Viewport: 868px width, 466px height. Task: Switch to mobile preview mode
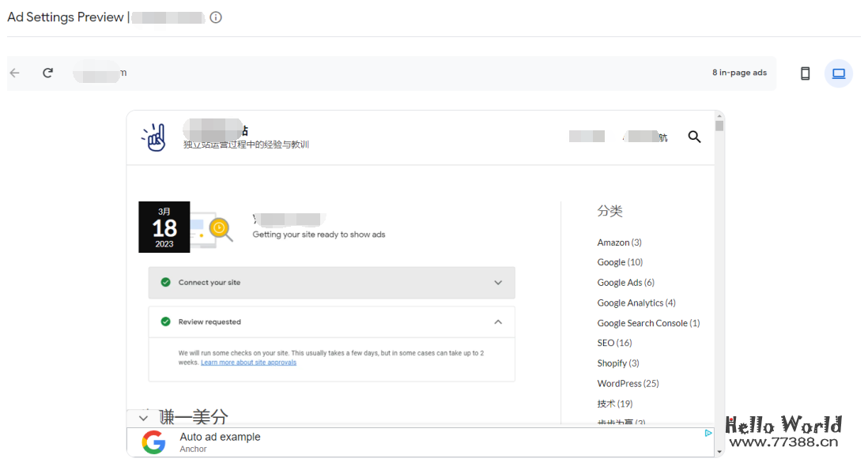(x=805, y=73)
